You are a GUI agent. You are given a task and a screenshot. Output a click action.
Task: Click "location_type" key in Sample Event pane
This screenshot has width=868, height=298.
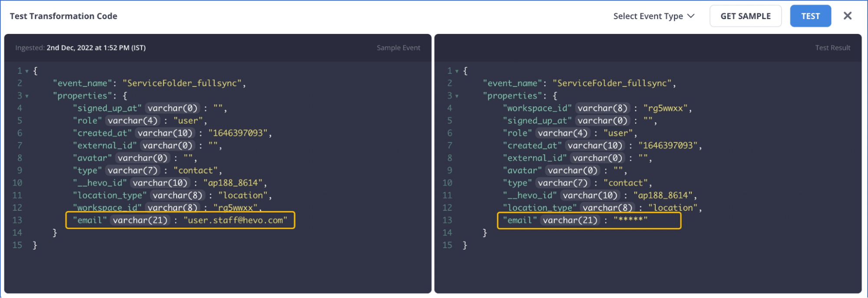tap(110, 195)
